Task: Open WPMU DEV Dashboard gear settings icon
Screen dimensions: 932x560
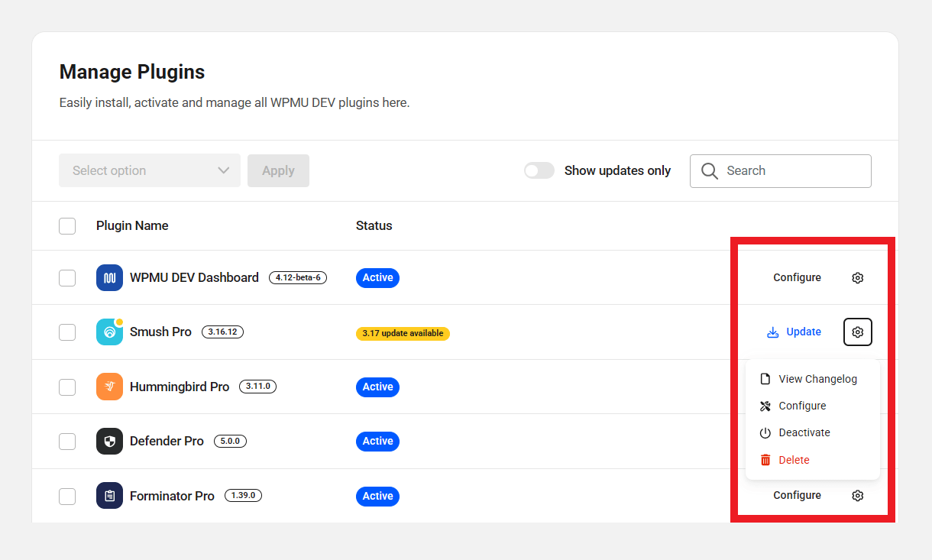Action: coord(857,277)
